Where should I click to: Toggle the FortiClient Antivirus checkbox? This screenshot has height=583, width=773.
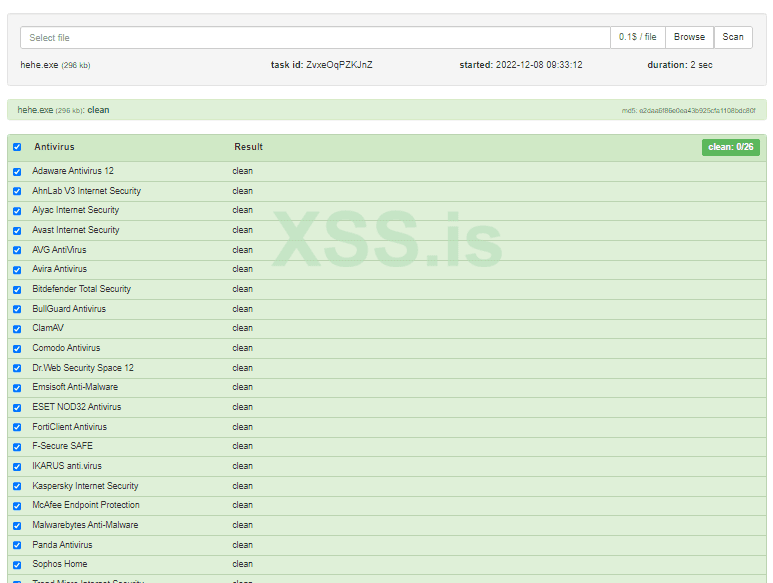[17, 427]
